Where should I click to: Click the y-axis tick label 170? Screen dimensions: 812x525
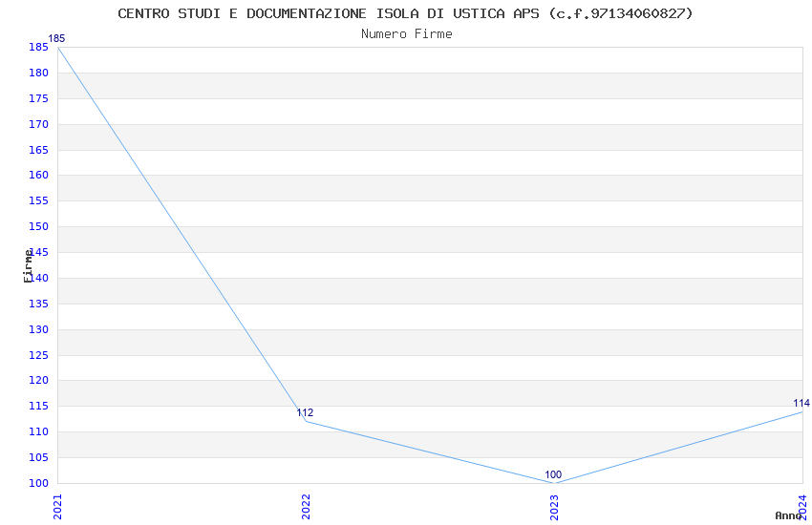(38, 124)
